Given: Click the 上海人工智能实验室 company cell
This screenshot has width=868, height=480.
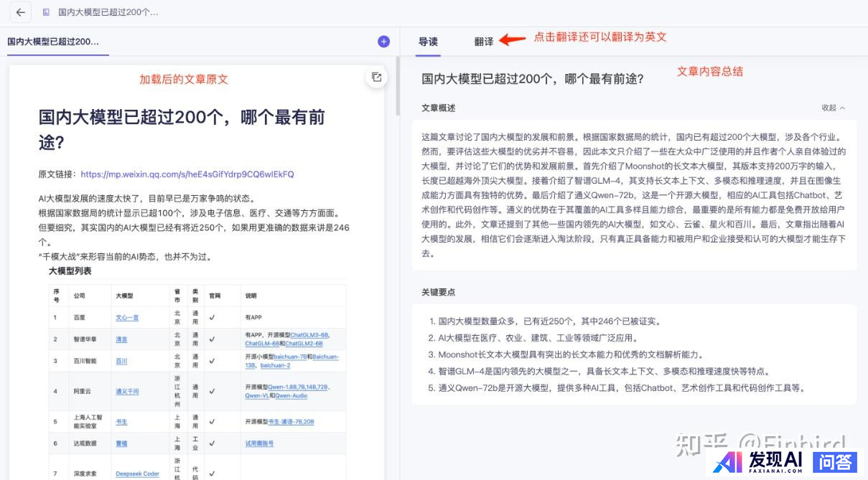Looking at the screenshot, I should pos(88,422).
